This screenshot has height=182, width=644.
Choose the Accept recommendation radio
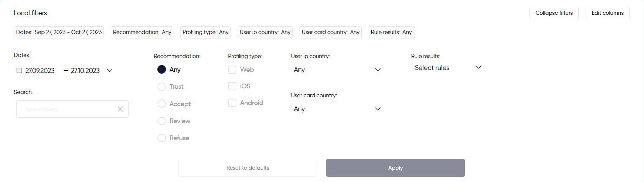coord(161,104)
